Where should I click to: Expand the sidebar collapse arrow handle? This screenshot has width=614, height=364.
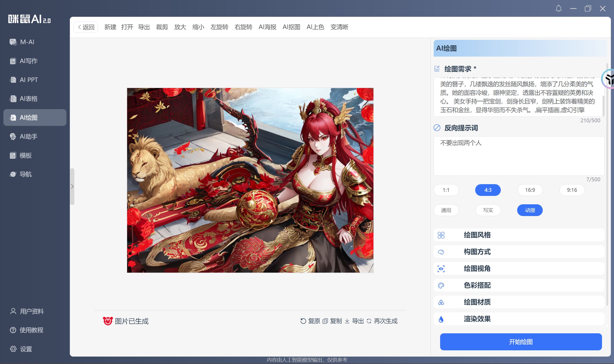point(72,186)
